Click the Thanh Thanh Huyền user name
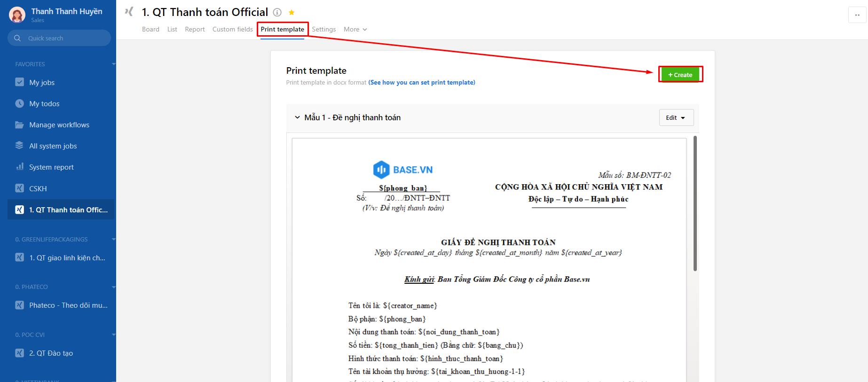 pyautogui.click(x=67, y=11)
